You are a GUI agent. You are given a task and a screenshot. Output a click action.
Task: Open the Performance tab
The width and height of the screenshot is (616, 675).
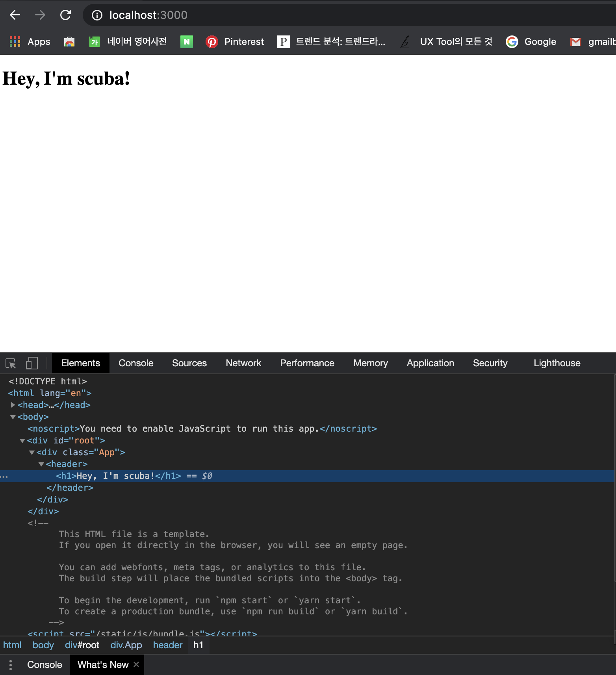coord(307,363)
